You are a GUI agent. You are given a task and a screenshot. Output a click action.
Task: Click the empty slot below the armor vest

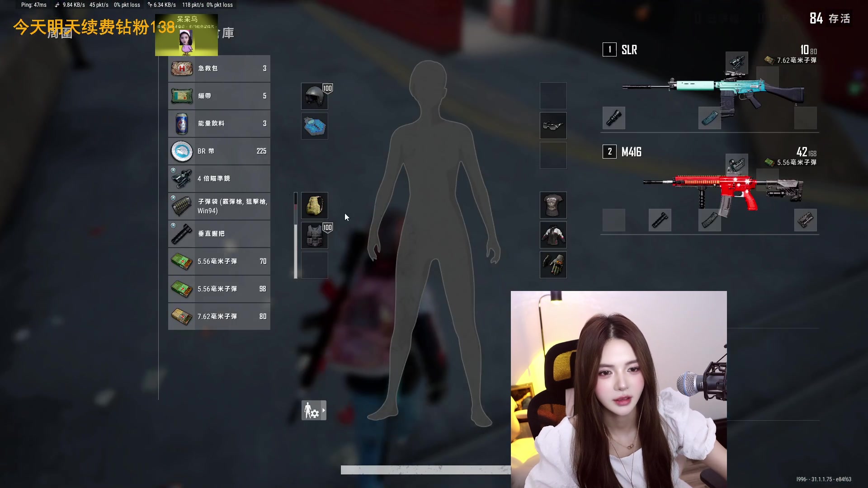(315, 265)
